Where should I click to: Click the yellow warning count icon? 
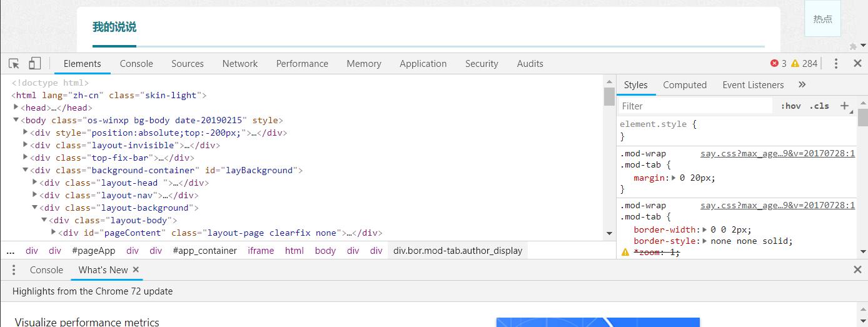coord(795,64)
